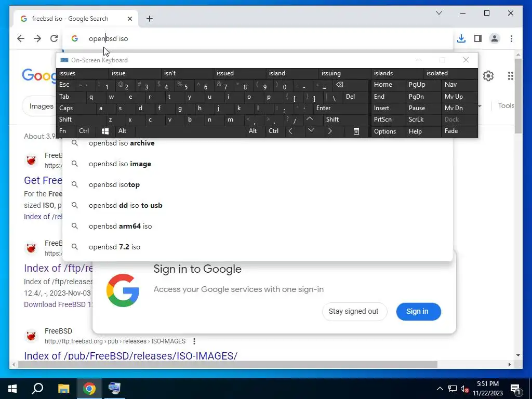This screenshot has width=532, height=399.
Task: Open Google apps grid
Action: point(510,76)
